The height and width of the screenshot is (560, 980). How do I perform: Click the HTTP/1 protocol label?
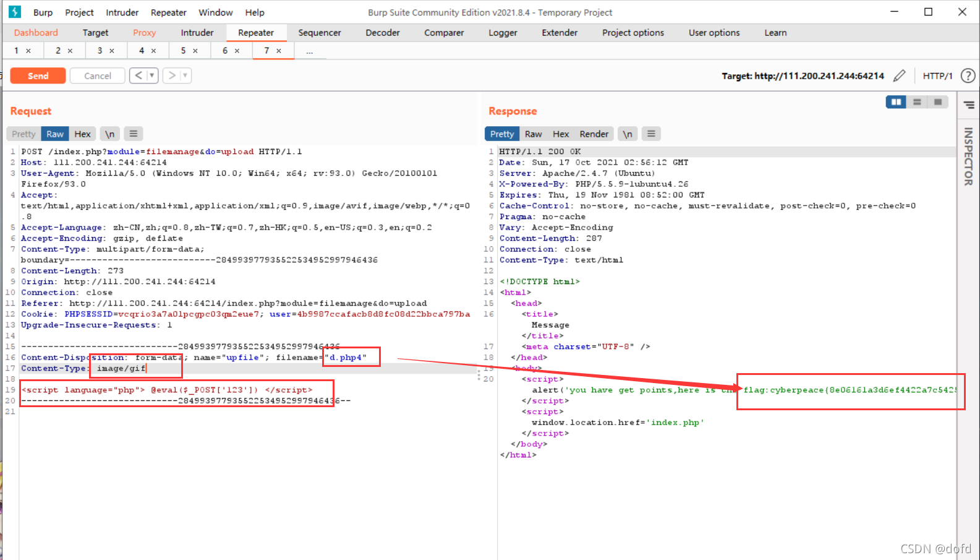click(937, 75)
